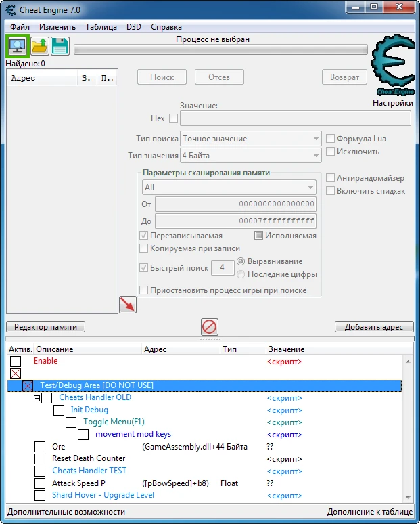Toggle the Исполняемая checkbox
The height and width of the screenshot is (524, 420).
click(x=258, y=236)
